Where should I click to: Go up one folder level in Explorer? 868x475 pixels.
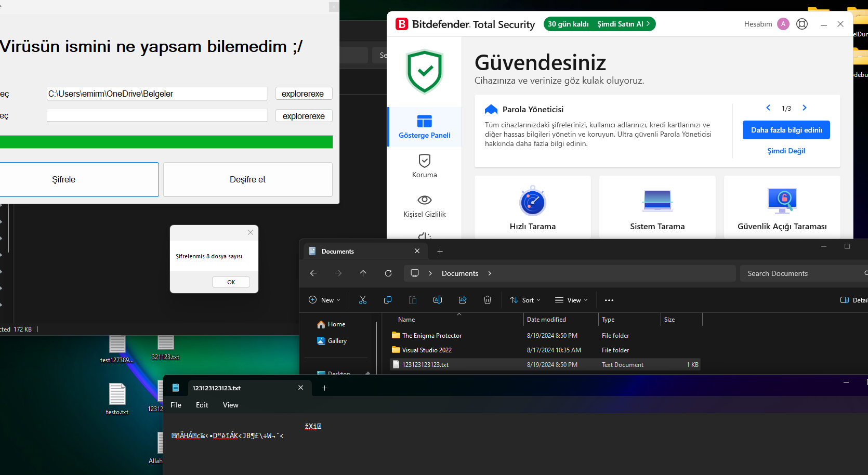point(363,273)
